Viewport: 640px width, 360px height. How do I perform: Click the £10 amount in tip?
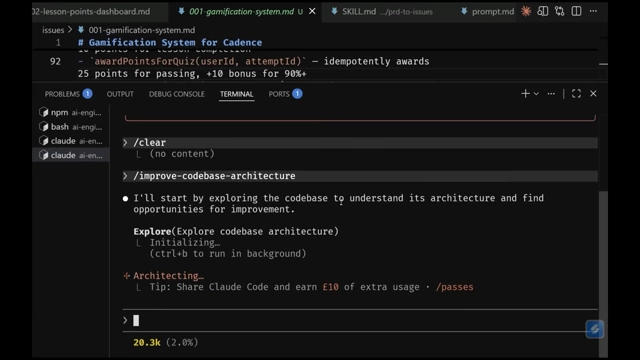click(x=330, y=287)
